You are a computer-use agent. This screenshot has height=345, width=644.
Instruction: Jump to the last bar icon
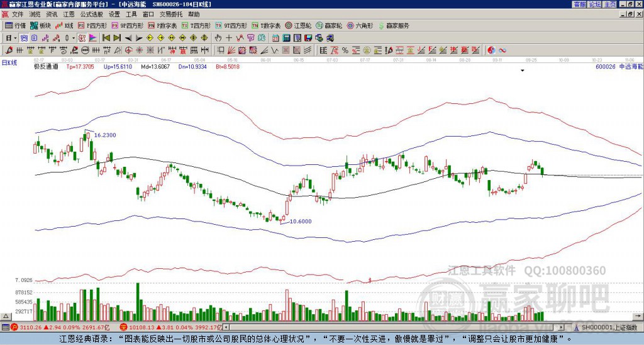[x=117, y=38]
